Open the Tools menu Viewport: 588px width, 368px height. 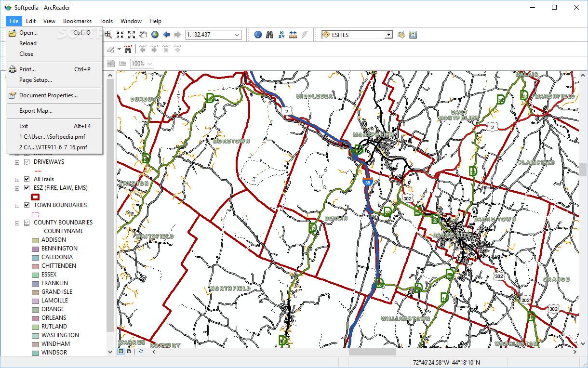click(106, 21)
